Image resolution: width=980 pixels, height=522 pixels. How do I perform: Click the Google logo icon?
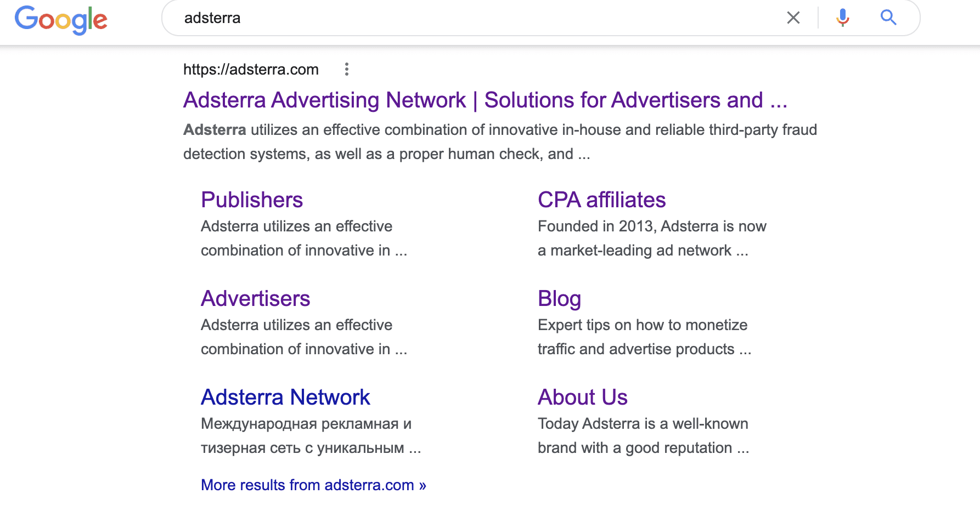pos(60,20)
